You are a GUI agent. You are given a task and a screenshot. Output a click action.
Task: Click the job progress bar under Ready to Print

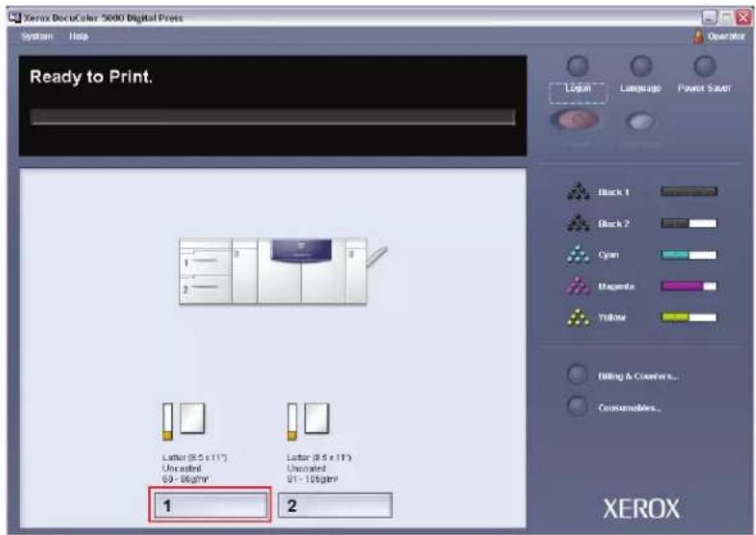coord(273,117)
